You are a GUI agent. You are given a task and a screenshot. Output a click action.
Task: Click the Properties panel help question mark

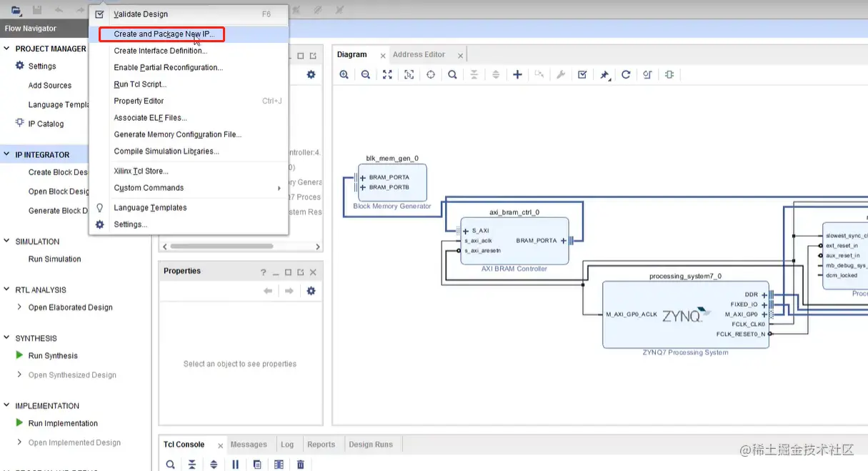263,272
